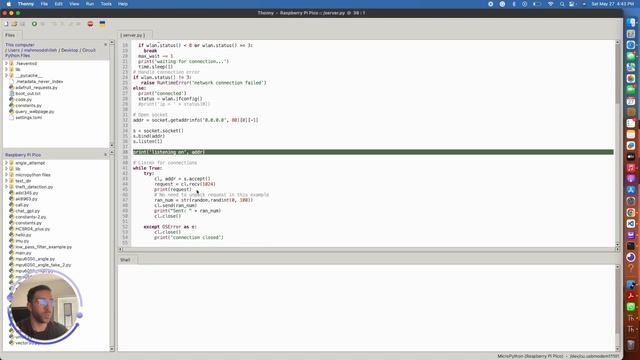Screen dimensions: 640x360
Task: Select mpu6050_angle.py on the Pico
Action: [35, 259]
